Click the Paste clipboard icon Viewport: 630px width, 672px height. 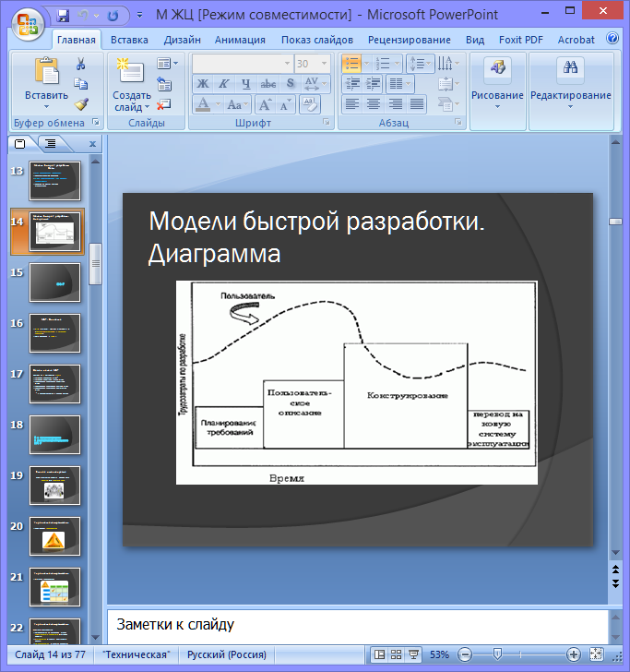tap(45, 71)
